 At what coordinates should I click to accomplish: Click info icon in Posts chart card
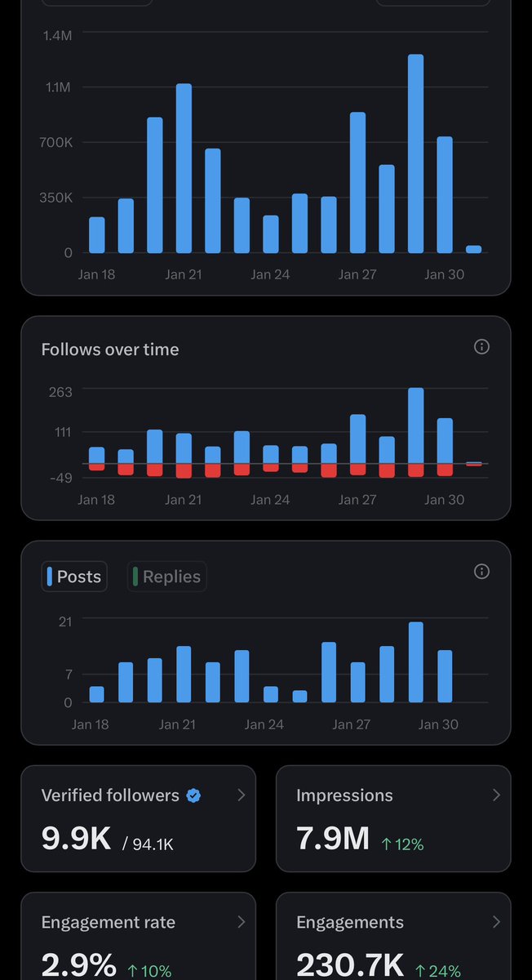[x=481, y=571]
